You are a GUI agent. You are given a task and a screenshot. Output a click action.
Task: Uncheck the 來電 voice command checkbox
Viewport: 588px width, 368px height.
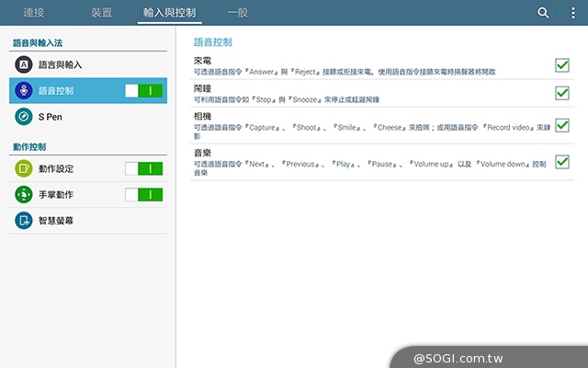pyautogui.click(x=562, y=64)
